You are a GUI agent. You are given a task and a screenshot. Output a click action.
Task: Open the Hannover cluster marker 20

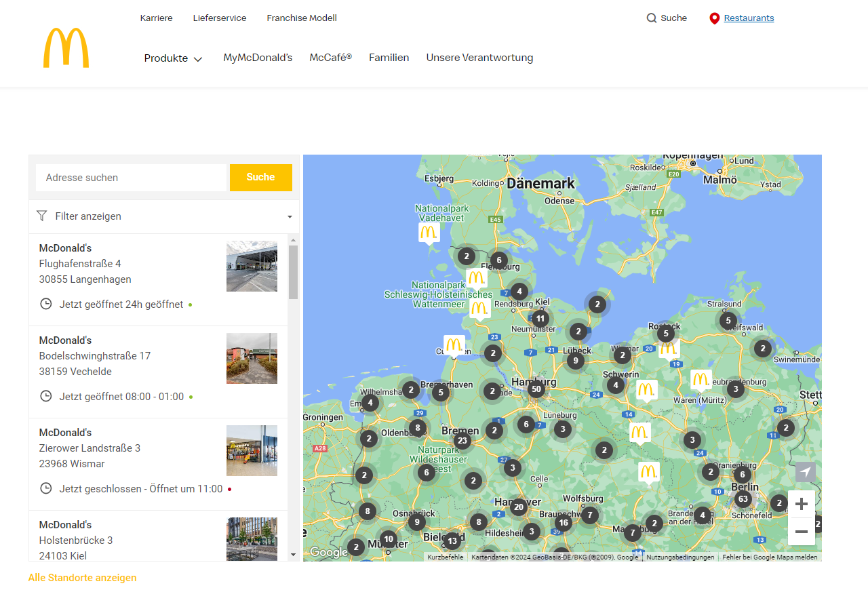click(519, 507)
